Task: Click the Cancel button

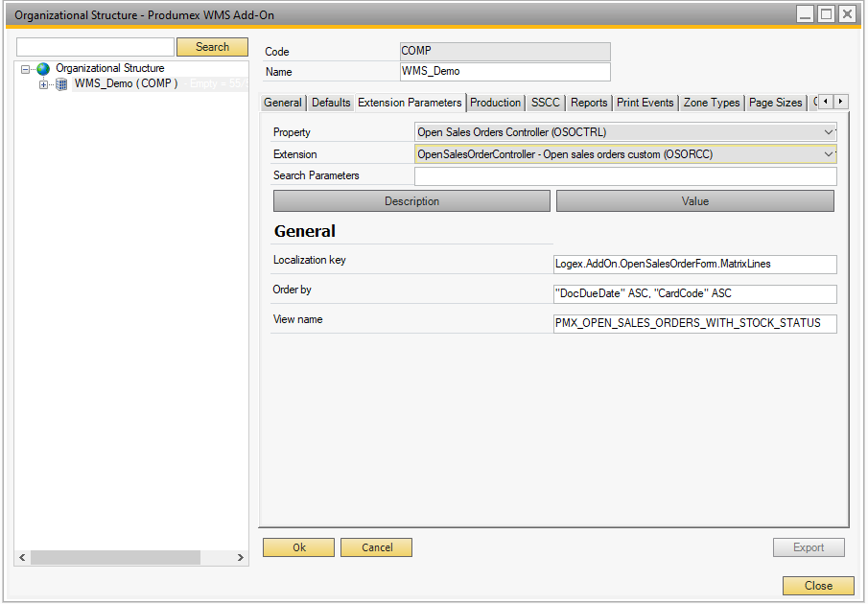Action: [377, 547]
